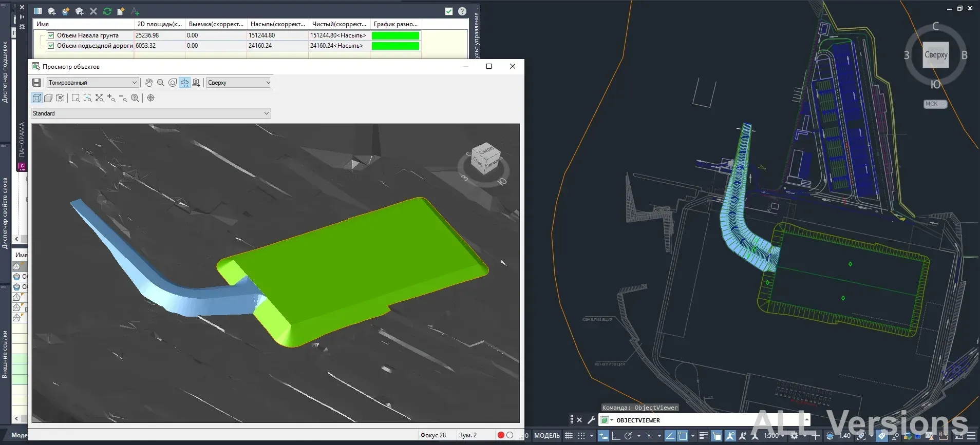The width and height of the screenshot is (980, 445).
Task: Click the save icon in the Object Viewer
Action: [36, 83]
